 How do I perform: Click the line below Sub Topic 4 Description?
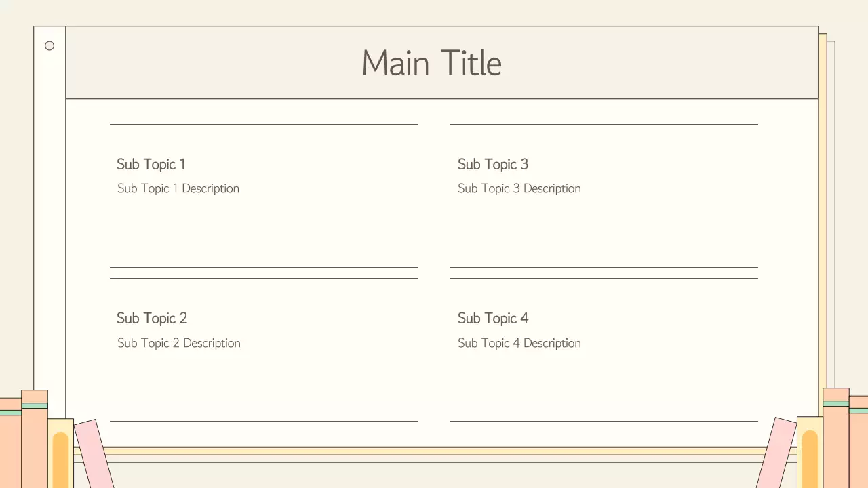tap(604, 421)
